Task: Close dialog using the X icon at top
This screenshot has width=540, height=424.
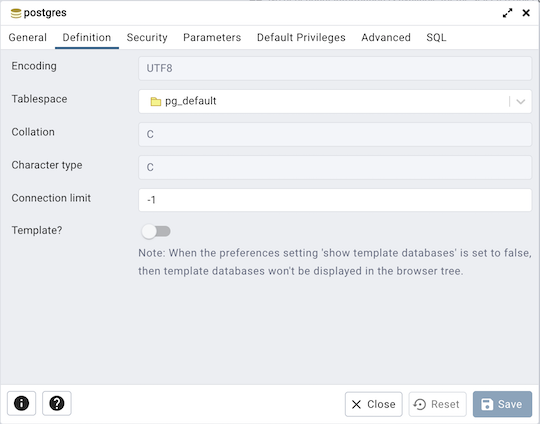Action: [x=526, y=13]
